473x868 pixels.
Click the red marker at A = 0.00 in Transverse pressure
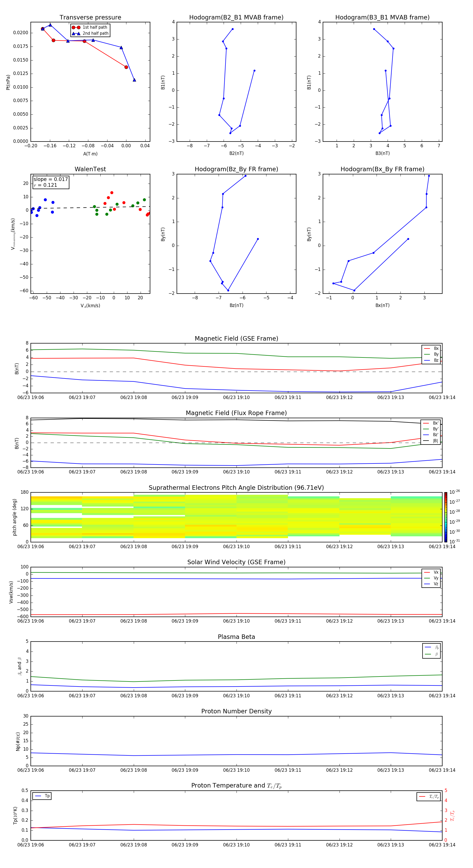pyautogui.click(x=126, y=67)
